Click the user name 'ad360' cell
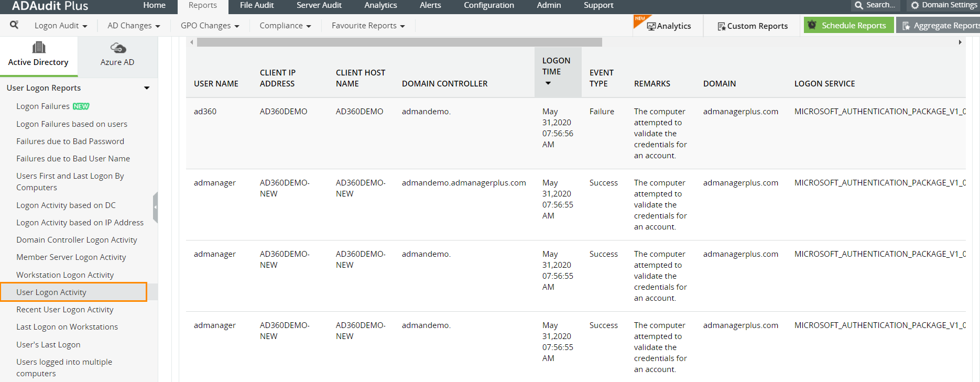Image resolution: width=980 pixels, height=382 pixels. (205, 112)
